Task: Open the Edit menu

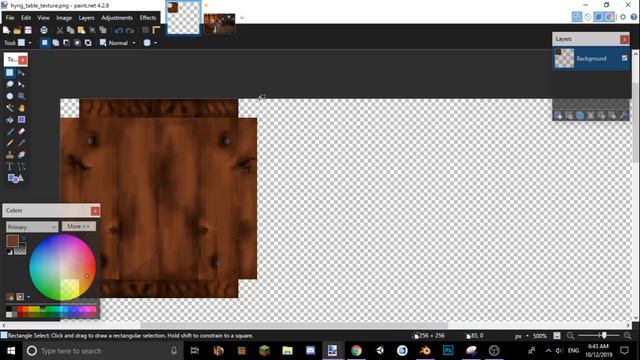Action: 26,18
